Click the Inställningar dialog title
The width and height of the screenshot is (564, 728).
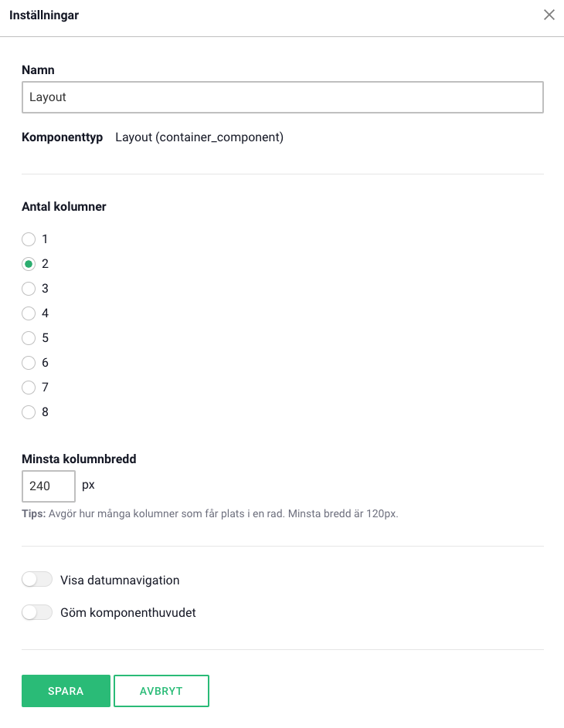[x=44, y=15]
